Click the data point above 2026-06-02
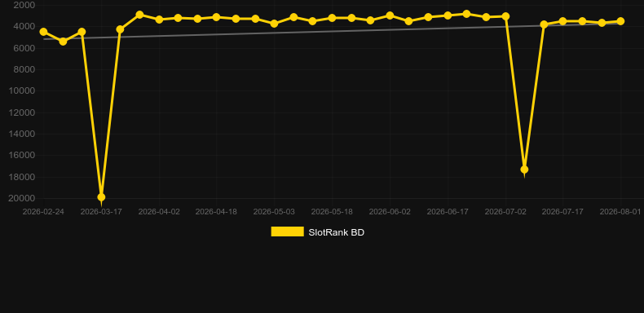This screenshot has height=313, width=644. tap(390, 15)
